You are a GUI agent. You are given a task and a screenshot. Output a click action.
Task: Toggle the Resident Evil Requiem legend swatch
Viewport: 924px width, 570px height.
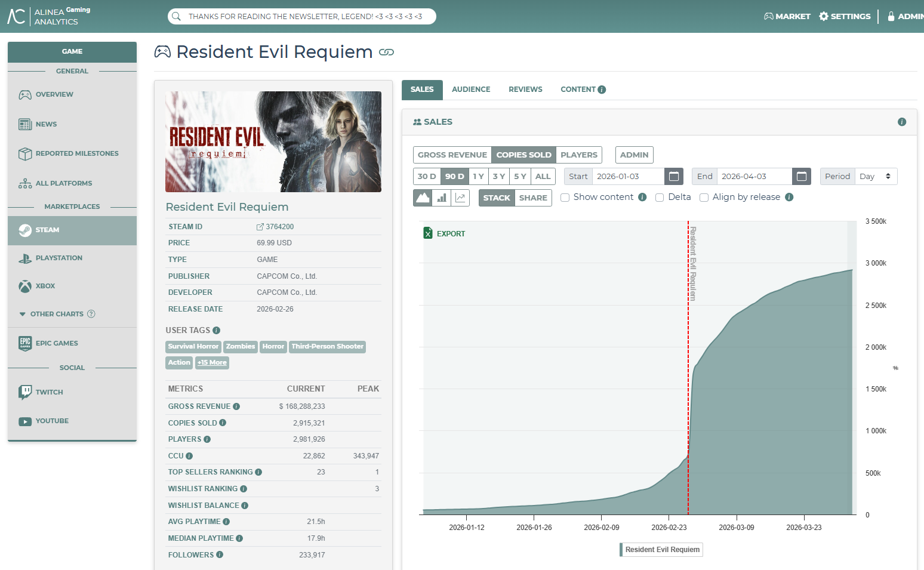[621, 550]
